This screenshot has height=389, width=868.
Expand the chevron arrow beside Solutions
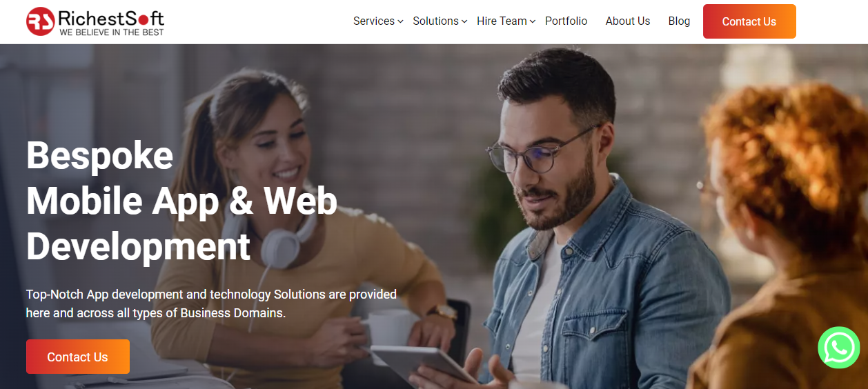pyautogui.click(x=464, y=22)
